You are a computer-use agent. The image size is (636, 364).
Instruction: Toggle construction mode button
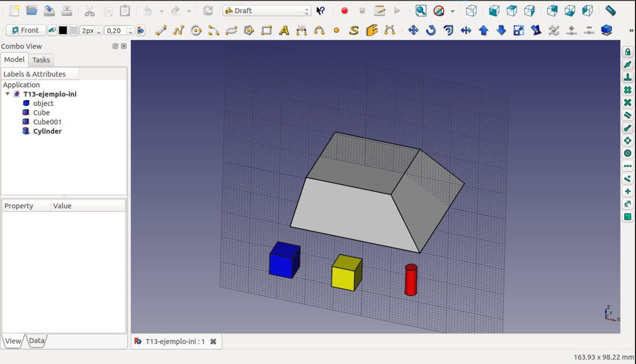(52, 31)
